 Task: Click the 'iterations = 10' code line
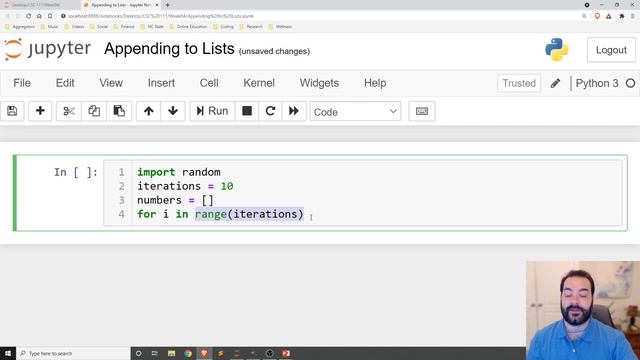[185, 186]
